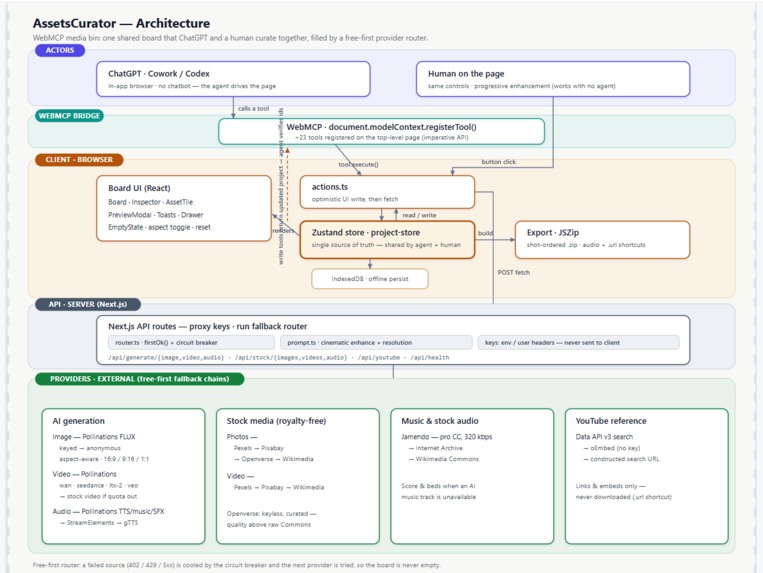Click the "actions.ts" heading
This screenshot has width=763, height=573.
coord(329,187)
